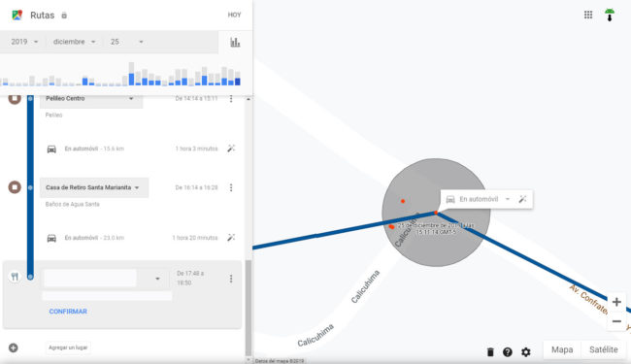Expand the Casa de Retiro Santa Marianita dropdown
The height and width of the screenshot is (364, 631).
tap(94, 187)
